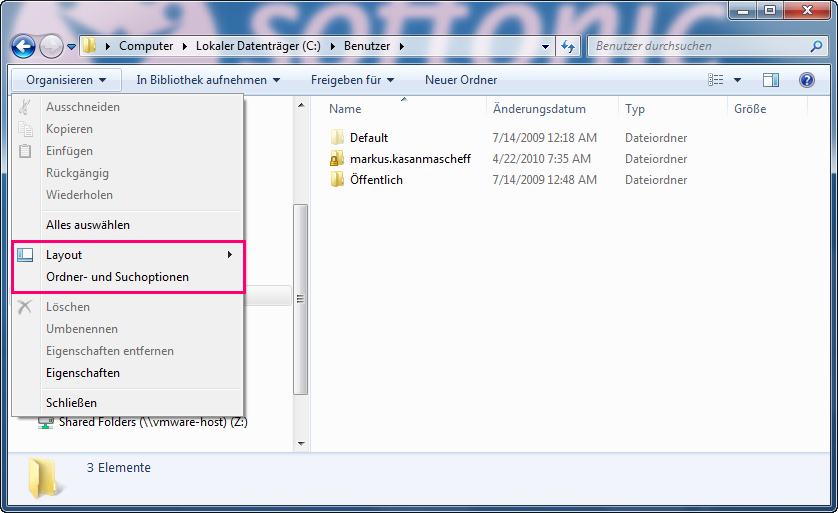The image size is (838, 513).
Task: Select the Öffentlich folder icon
Action: (x=337, y=180)
